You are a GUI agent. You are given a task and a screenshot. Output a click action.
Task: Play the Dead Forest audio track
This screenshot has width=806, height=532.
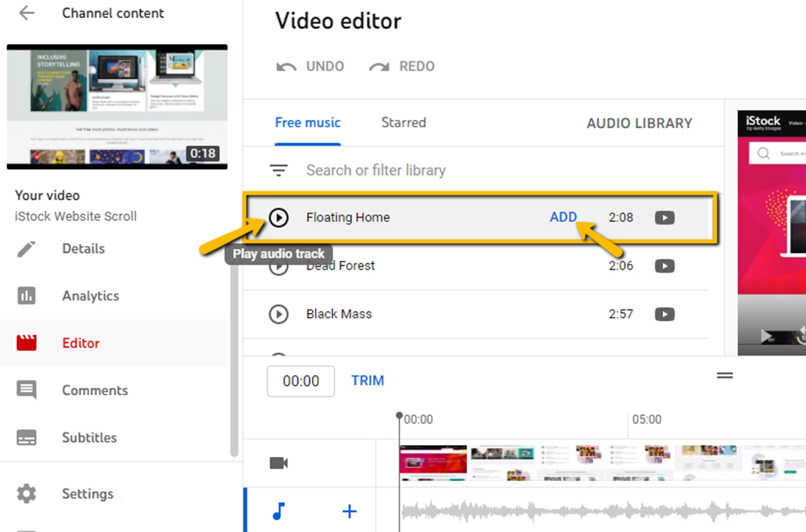coord(279,267)
